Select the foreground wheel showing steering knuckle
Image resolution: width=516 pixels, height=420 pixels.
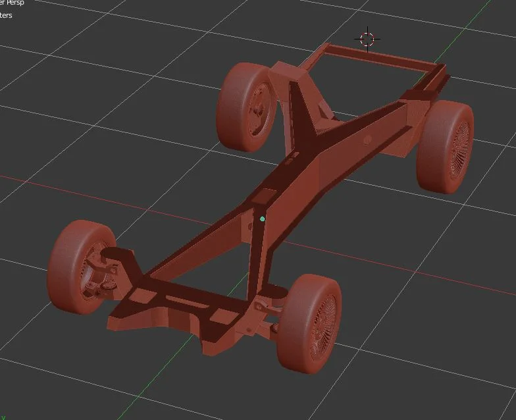[x=82, y=267]
